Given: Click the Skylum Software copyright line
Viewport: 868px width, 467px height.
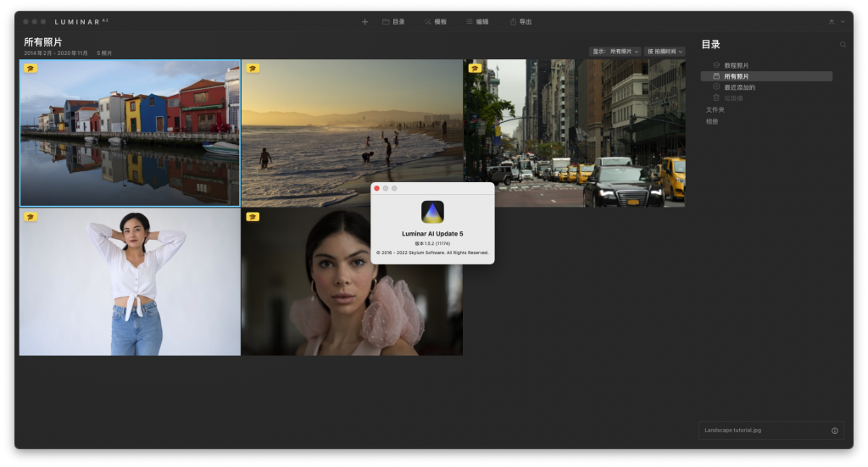Looking at the screenshot, I should [x=432, y=253].
